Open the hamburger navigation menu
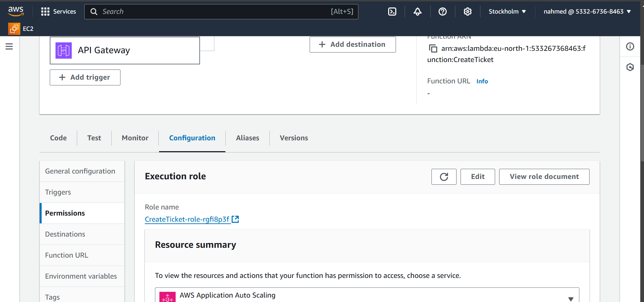644x302 pixels. (9, 46)
